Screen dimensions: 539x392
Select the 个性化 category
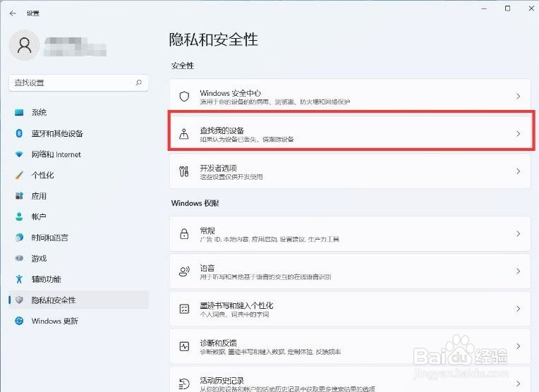tap(78, 176)
